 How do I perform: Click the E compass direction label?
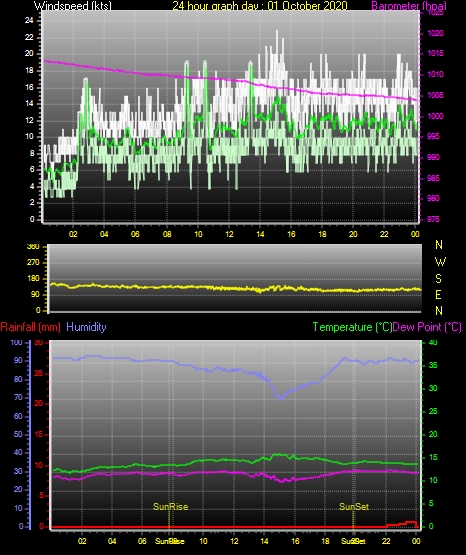click(x=438, y=294)
